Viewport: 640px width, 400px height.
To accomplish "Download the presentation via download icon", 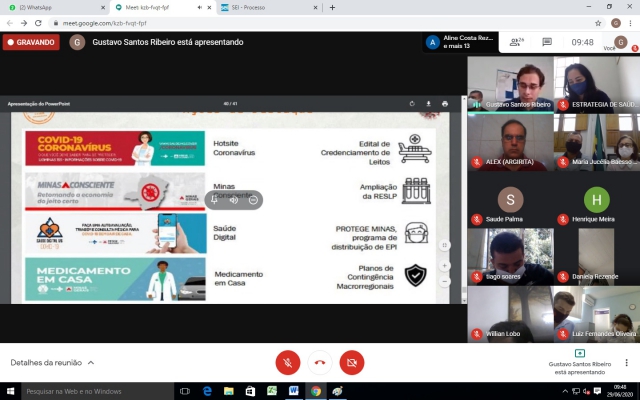I will (x=428, y=104).
